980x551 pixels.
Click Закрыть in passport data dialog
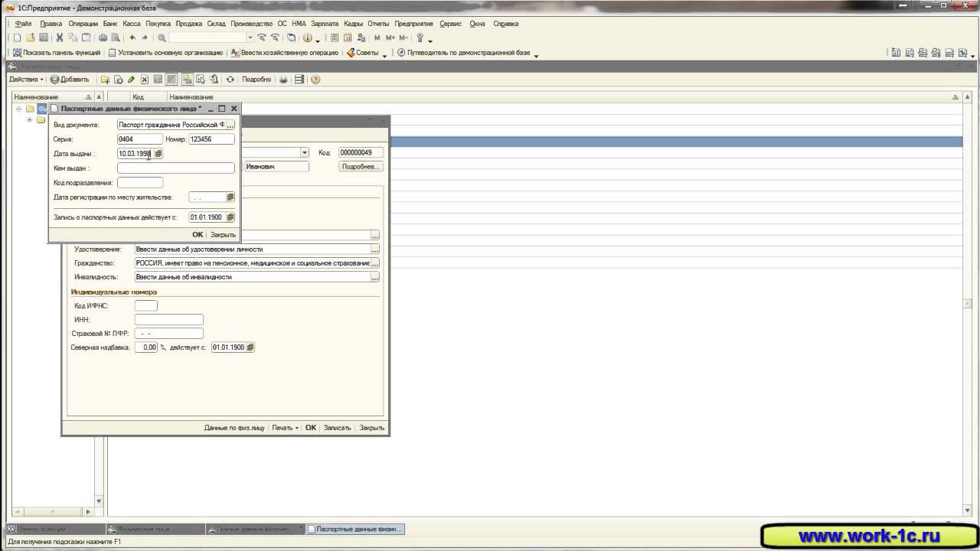pyautogui.click(x=223, y=235)
